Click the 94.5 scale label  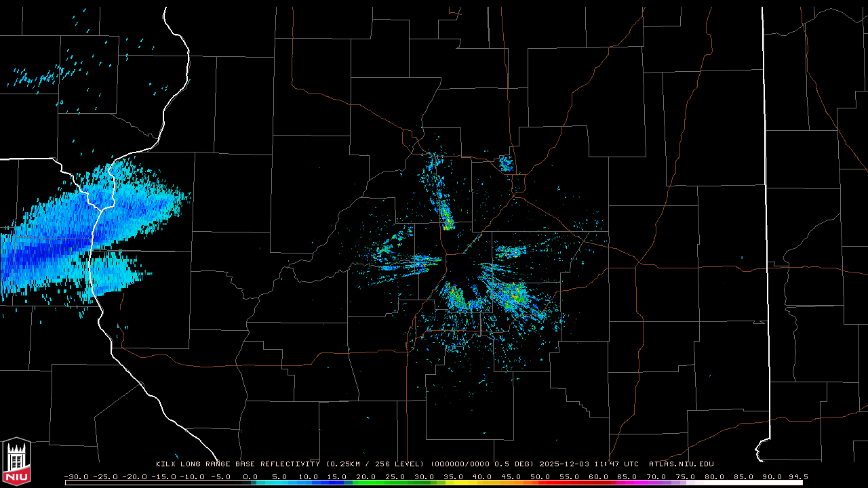pos(797,476)
